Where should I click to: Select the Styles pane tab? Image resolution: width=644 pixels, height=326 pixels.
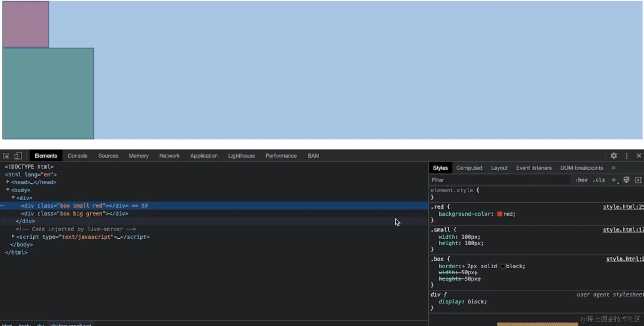pyautogui.click(x=440, y=168)
